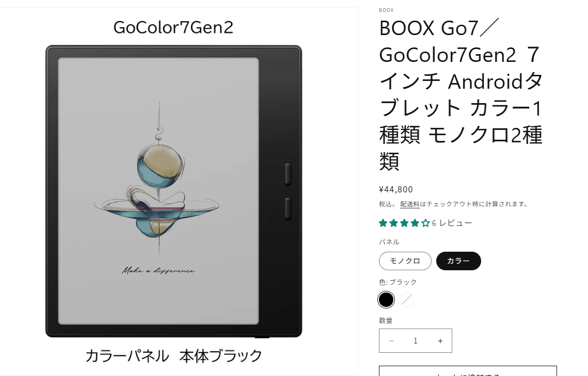Click the BOOX vendor label
The image size is (588, 376).
[x=386, y=10]
